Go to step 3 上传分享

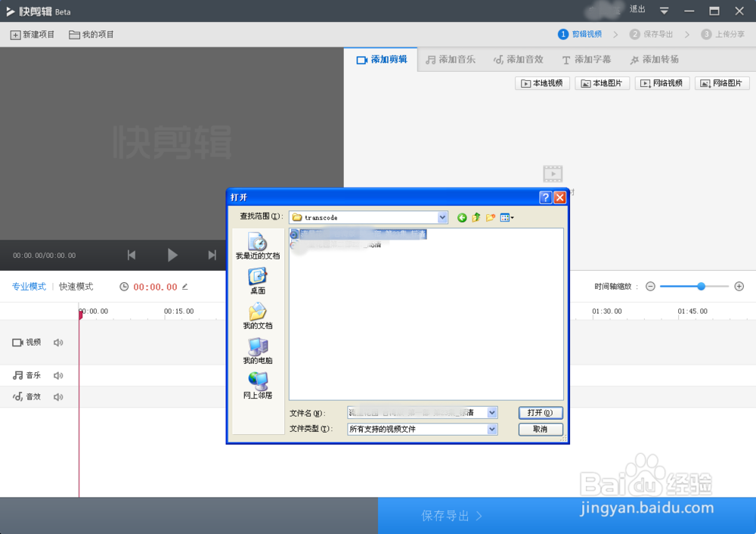(x=723, y=34)
